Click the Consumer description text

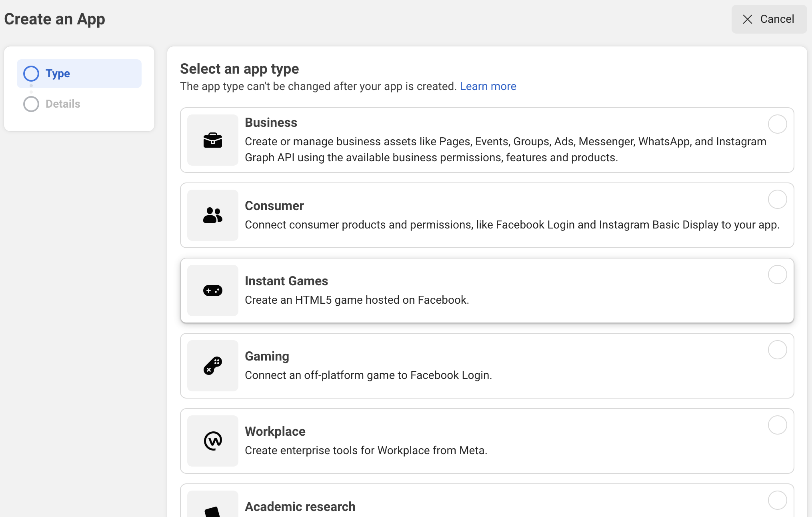pos(512,225)
